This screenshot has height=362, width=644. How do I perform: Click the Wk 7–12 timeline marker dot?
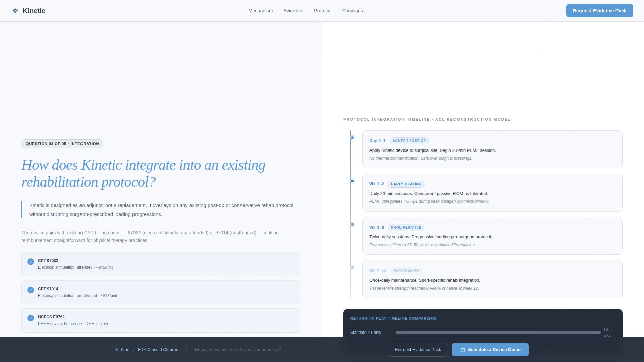click(x=352, y=267)
